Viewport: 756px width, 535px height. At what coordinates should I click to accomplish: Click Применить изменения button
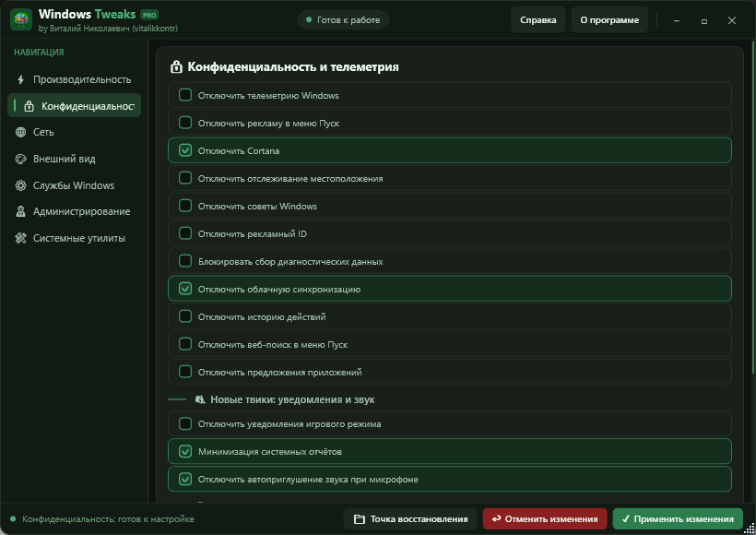tap(678, 519)
